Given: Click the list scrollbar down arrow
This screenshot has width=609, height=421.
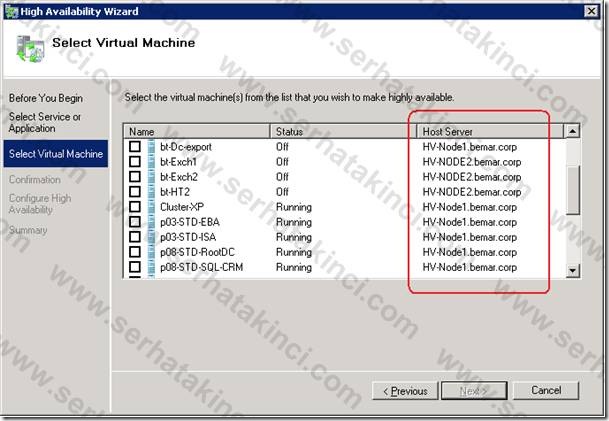Looking at the screenshot, I should [x=572, y=270].
